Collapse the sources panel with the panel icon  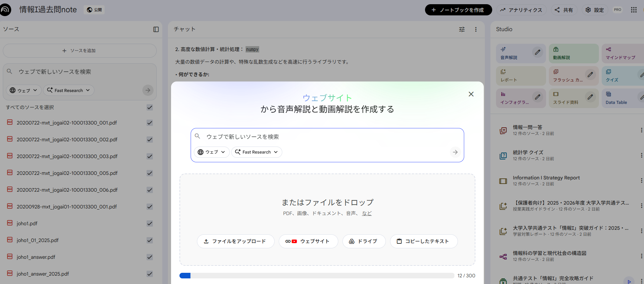156,29
